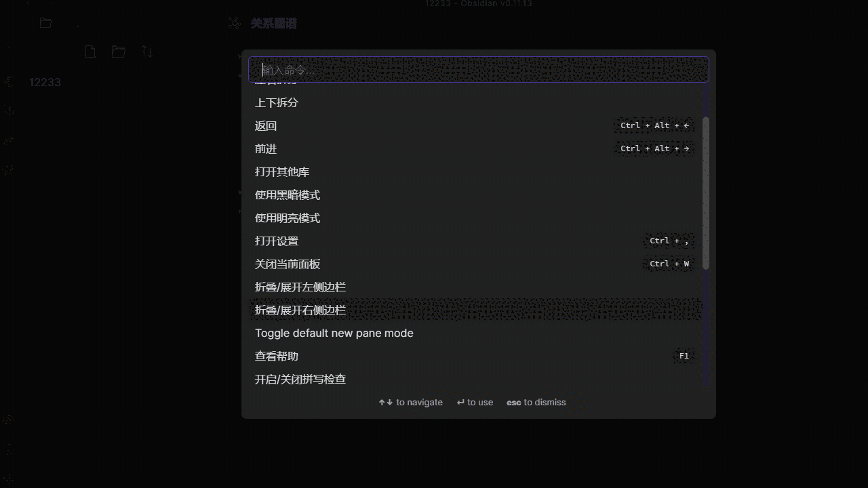Screen dimensions: 868x488
Task: Click the graph icon beside 关系图谱 title
Action: [233, 23]
